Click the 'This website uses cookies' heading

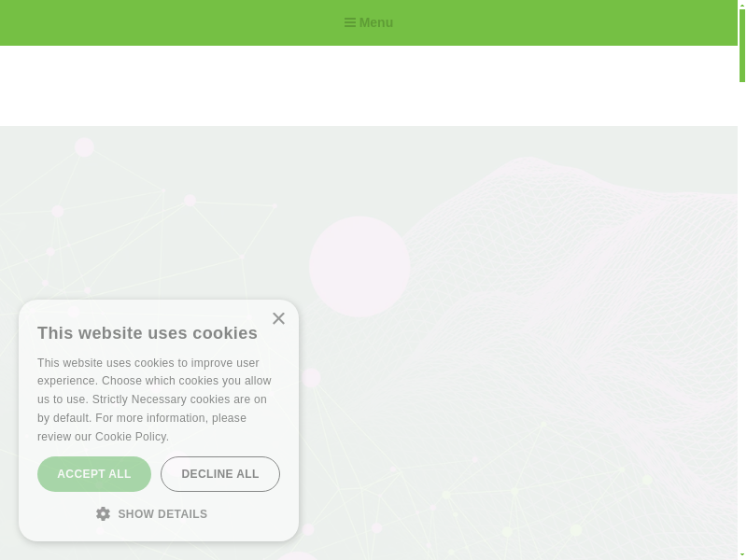tap(148, 333)
